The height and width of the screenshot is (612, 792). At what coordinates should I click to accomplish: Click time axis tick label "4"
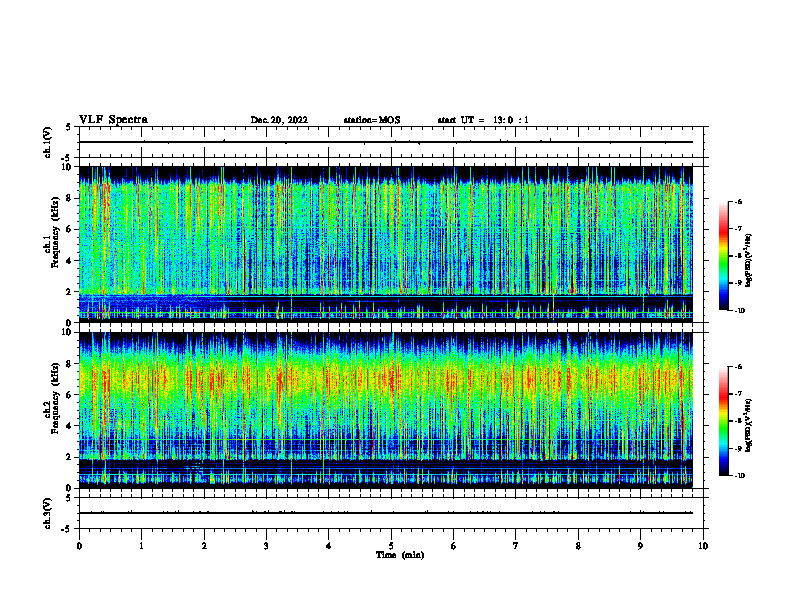tap(329, 546)
